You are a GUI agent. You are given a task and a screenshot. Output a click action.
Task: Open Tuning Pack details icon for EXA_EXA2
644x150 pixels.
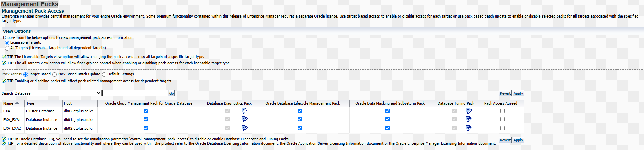point(469,128)
